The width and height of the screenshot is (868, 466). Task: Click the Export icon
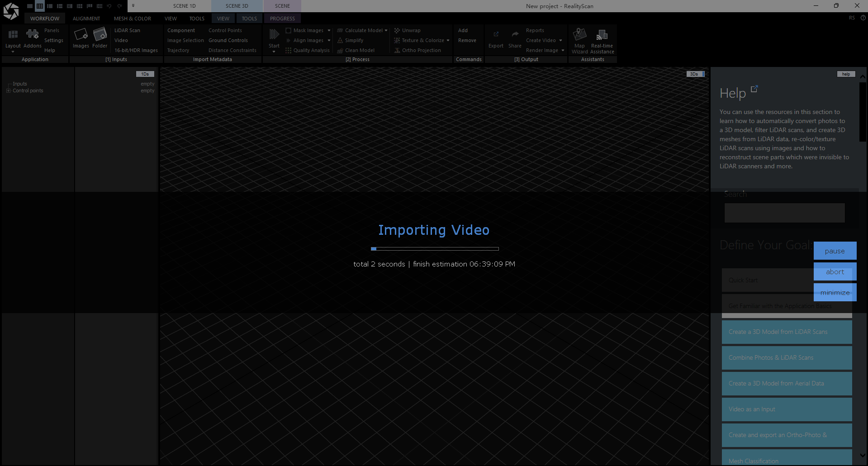(x=496, y=34)
